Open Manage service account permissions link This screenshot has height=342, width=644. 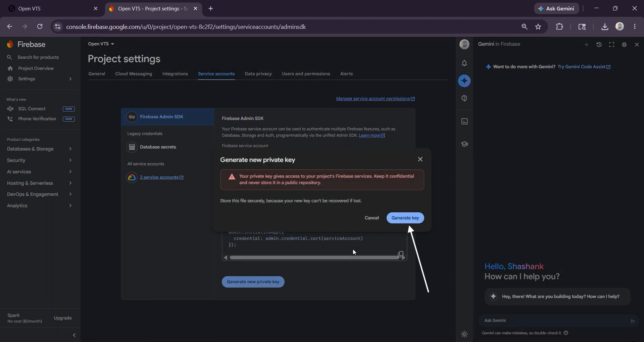[376, 99]
